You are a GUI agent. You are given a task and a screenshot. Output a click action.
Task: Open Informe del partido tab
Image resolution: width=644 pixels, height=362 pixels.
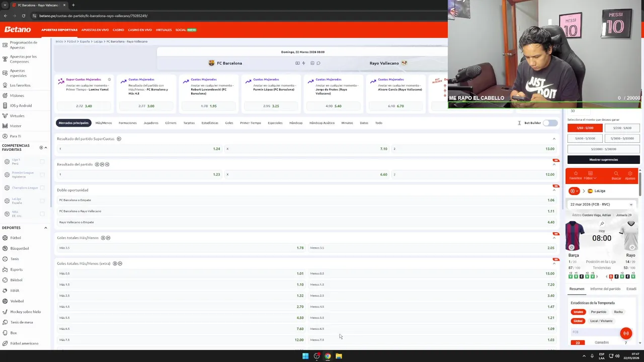605,289
